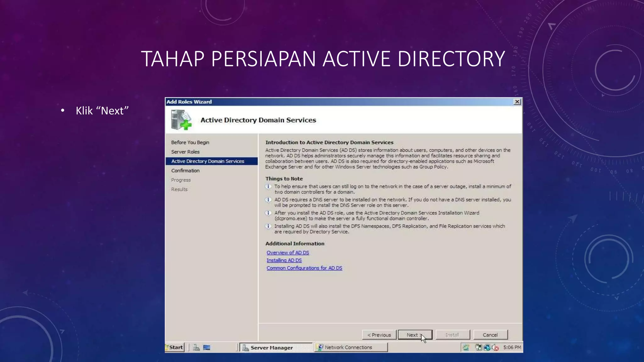
Task: Select the Before You Begin step
Action: tap(190, 142)
